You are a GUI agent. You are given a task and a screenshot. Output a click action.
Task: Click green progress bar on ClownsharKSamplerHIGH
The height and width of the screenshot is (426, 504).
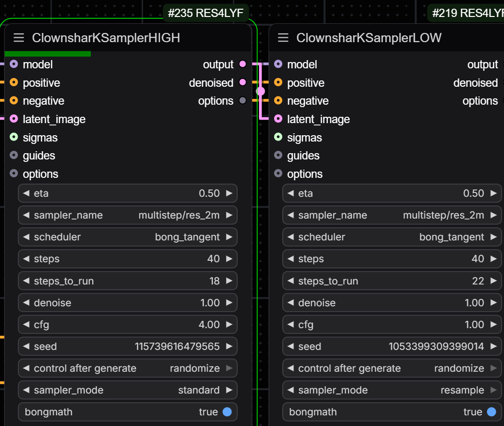click(x=48, y=54)
